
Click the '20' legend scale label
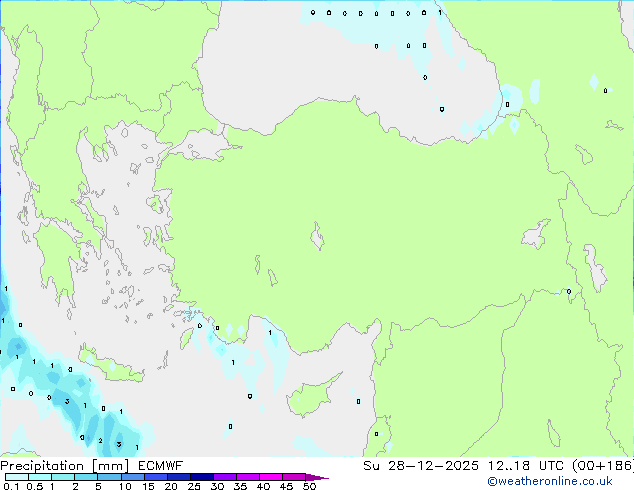pyautogui.click(x=171, y=486)
